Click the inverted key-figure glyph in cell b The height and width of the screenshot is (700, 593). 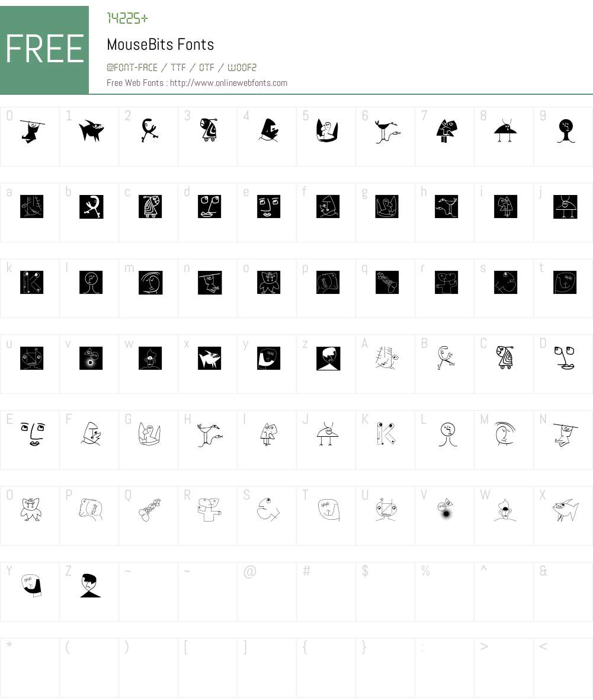pyautogui.click(x=91, y=206)
